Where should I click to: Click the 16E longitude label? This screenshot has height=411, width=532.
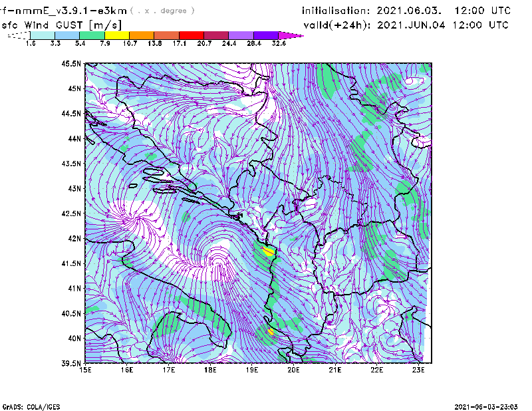point(127,370)
